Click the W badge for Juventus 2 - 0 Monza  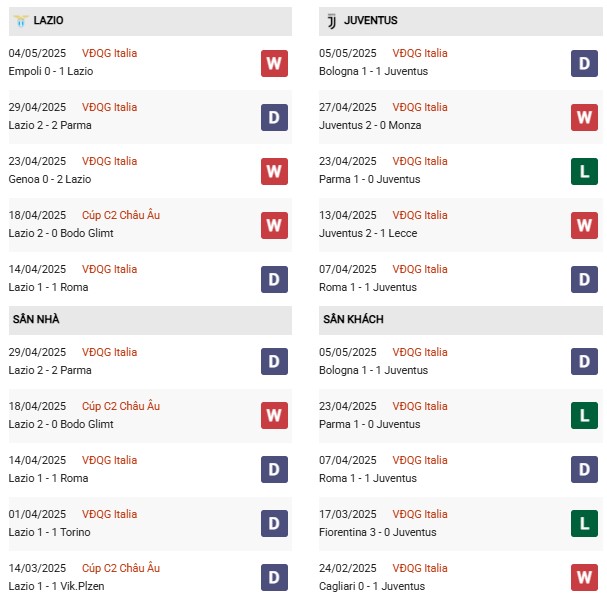pyautogui.click(x=584, y=117)
